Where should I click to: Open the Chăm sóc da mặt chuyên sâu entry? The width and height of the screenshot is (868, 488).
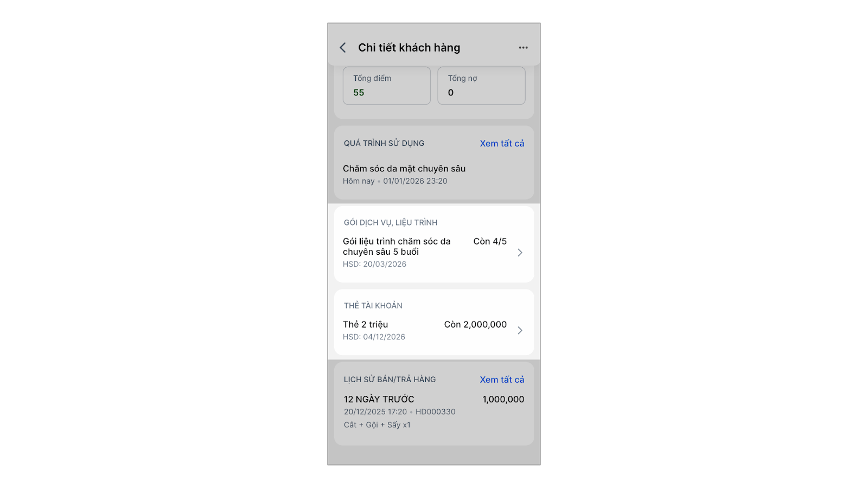coord(404,169)
